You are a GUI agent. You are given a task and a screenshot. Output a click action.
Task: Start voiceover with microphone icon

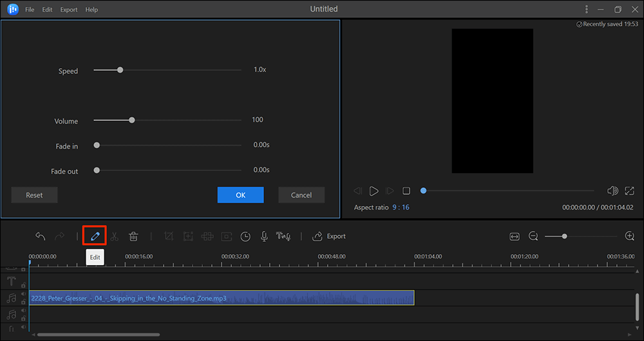click(x=264, y=236)
